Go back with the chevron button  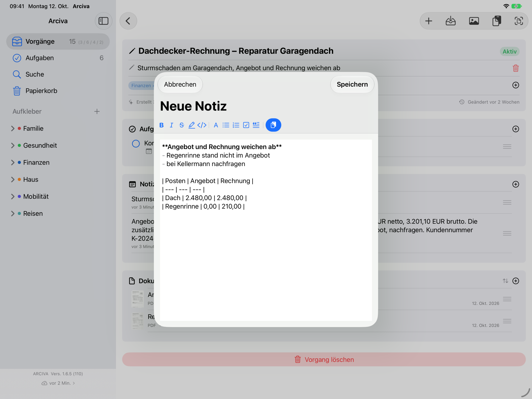tap(128, 21)
